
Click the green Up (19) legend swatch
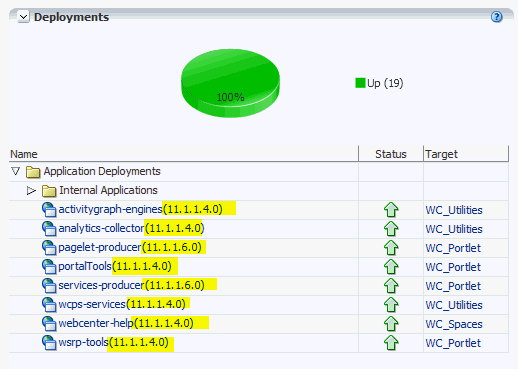[x=360, y=83]
